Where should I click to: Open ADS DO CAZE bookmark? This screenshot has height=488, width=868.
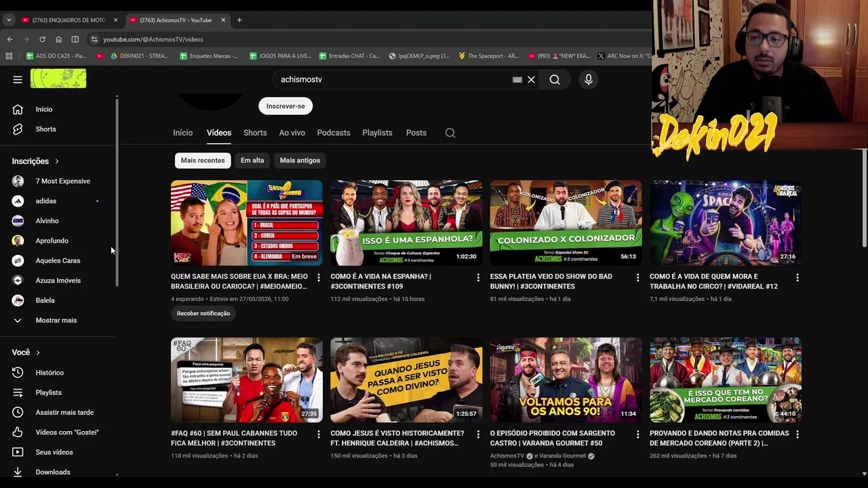pyautogui.click(x=56, y=56)
